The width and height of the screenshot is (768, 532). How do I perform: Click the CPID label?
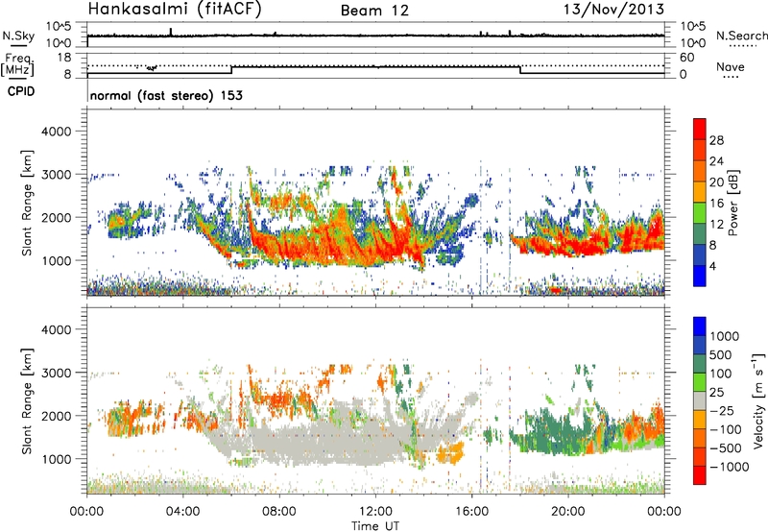pos(21,91)
